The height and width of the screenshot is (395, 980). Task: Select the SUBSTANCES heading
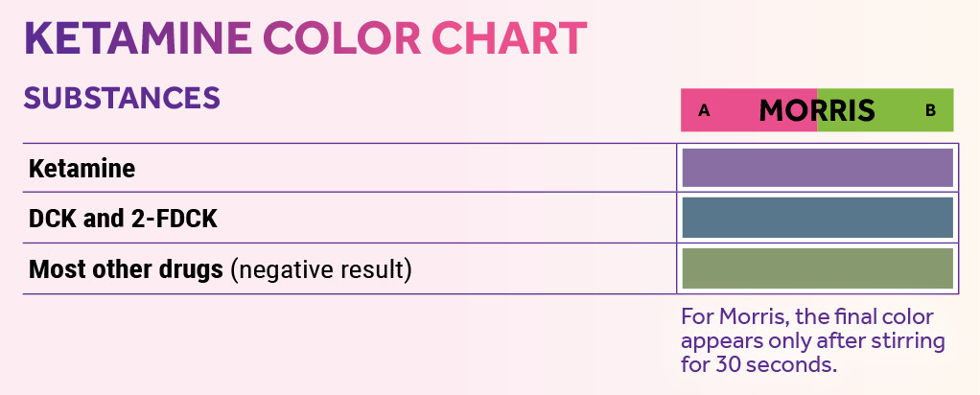pyautogui.click(x=122, y=98)
